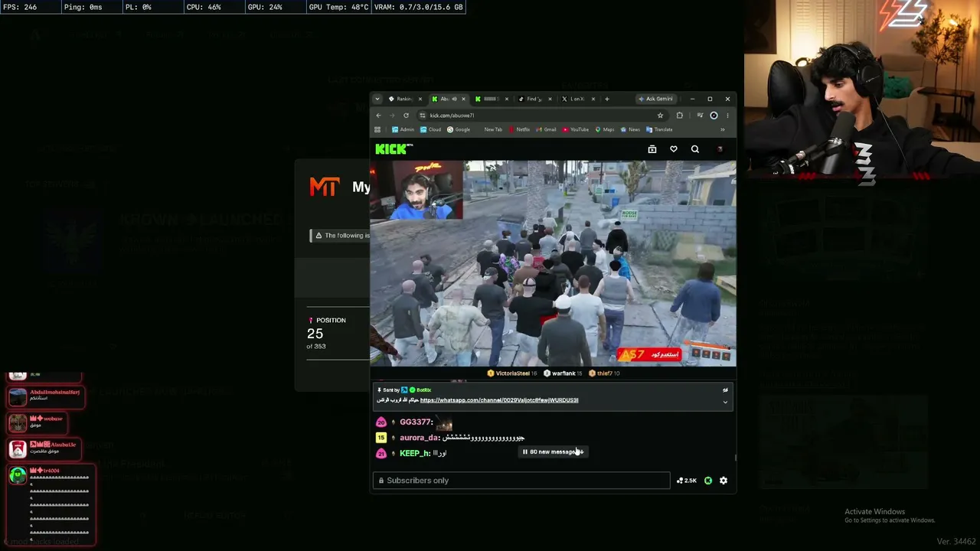Image resolution: width=980 pixels, height=551 pixels.
Task: Hide the pinned chat message
Action: (725, 390)
